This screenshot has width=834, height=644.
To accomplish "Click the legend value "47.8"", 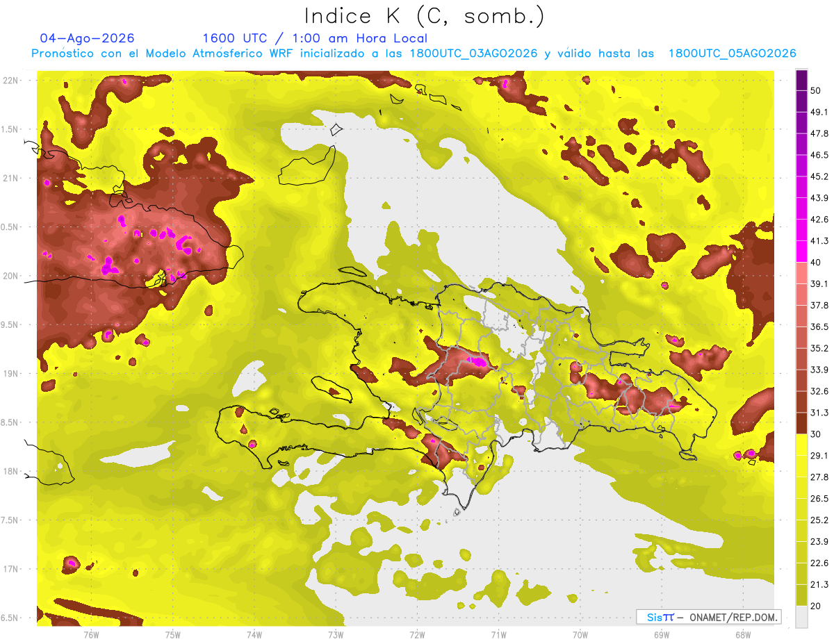I will [x=820, y=133].
